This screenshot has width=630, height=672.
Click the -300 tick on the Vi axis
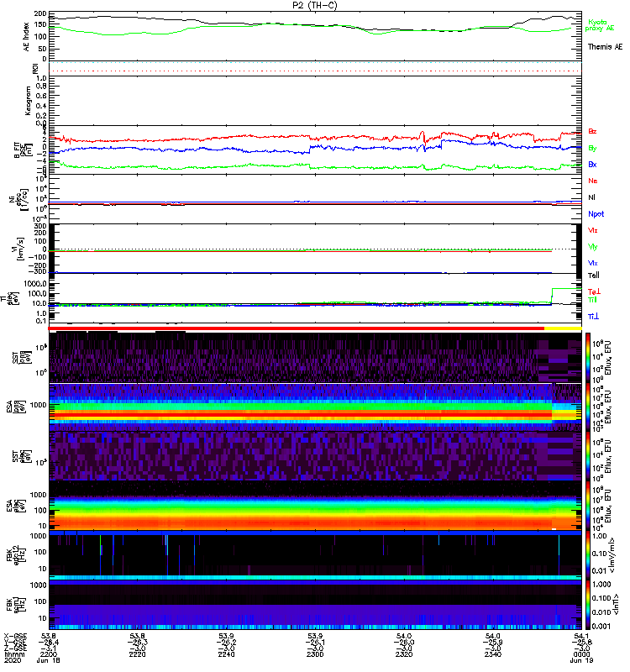38,271
